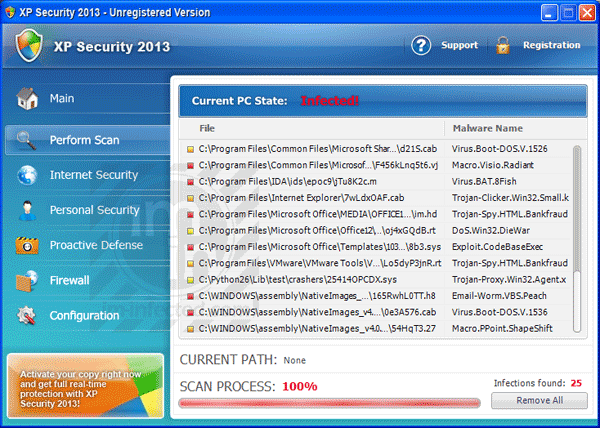Click the magnifying glass Perform Scan icon

(26, 140)
